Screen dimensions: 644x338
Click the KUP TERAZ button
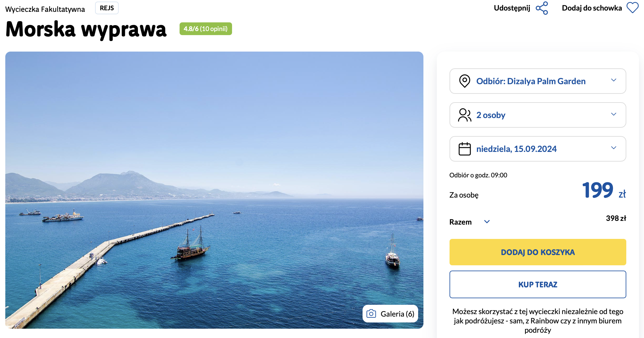pyautogui.click(x=537, y=284)
